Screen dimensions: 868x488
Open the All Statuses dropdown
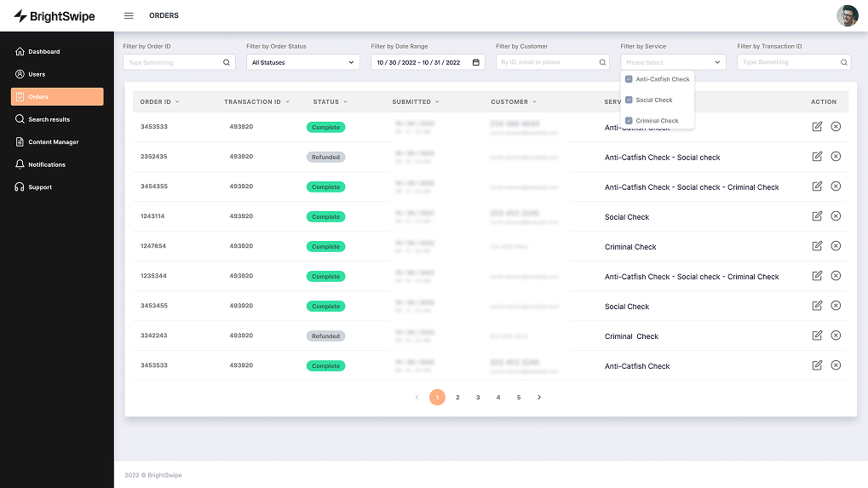point(303,62)
